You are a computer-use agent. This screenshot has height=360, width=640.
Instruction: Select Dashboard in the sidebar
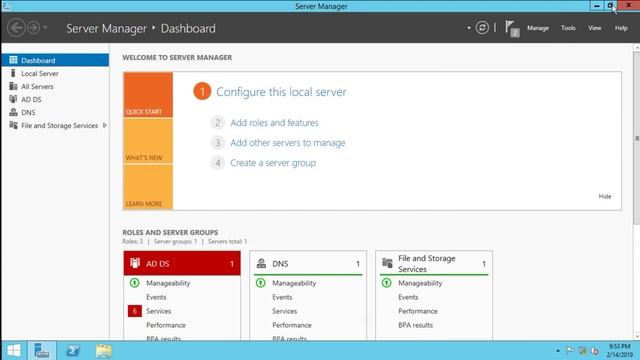click(x=55, y=60)
